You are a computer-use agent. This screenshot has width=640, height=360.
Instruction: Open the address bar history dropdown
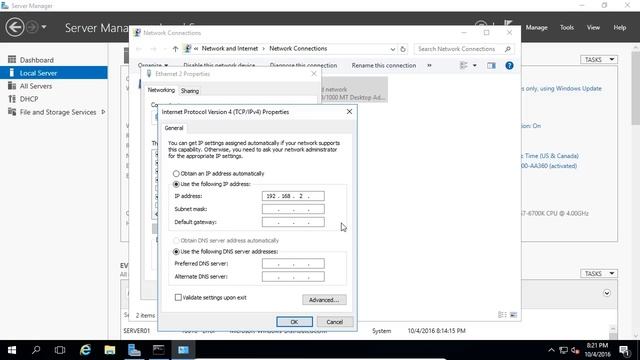point(392,49)
